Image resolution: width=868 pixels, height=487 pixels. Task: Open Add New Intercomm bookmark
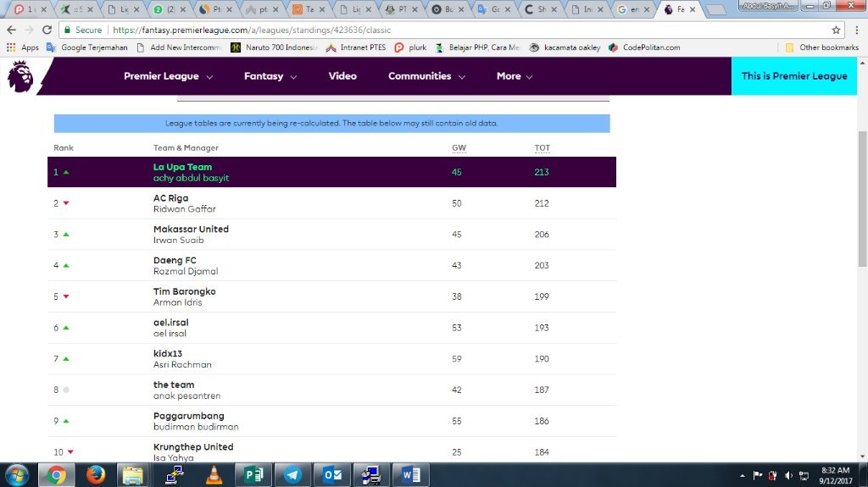click(x=179, y=47)
